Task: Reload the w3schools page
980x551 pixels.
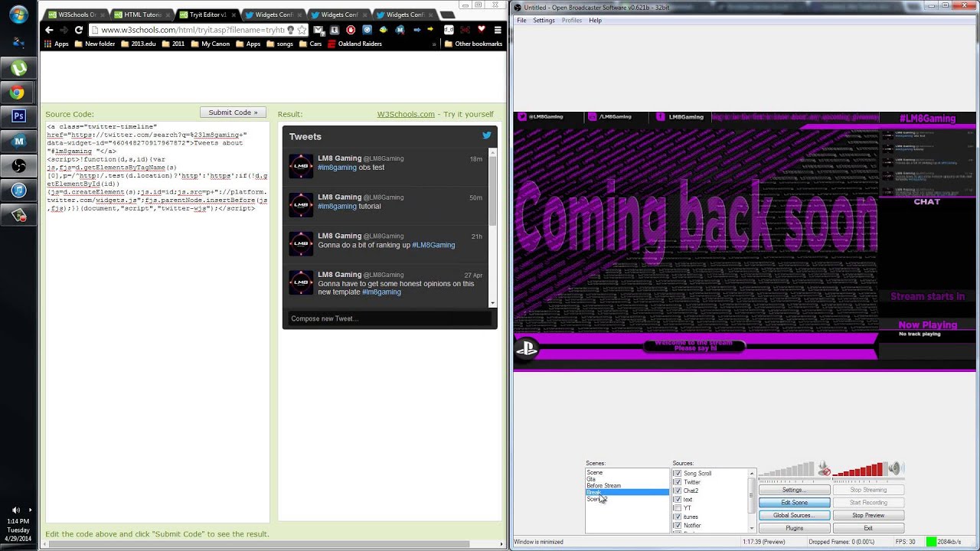Action: [78, 30]
